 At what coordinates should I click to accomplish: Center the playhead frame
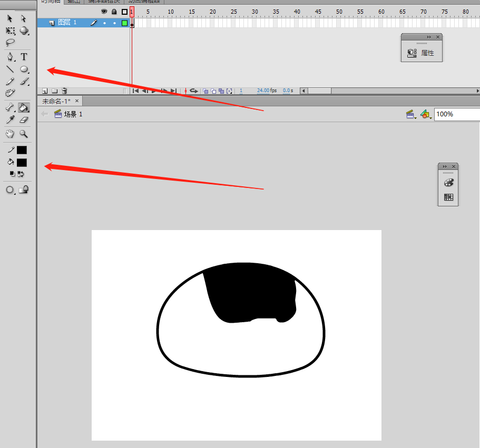coord(185,91)
